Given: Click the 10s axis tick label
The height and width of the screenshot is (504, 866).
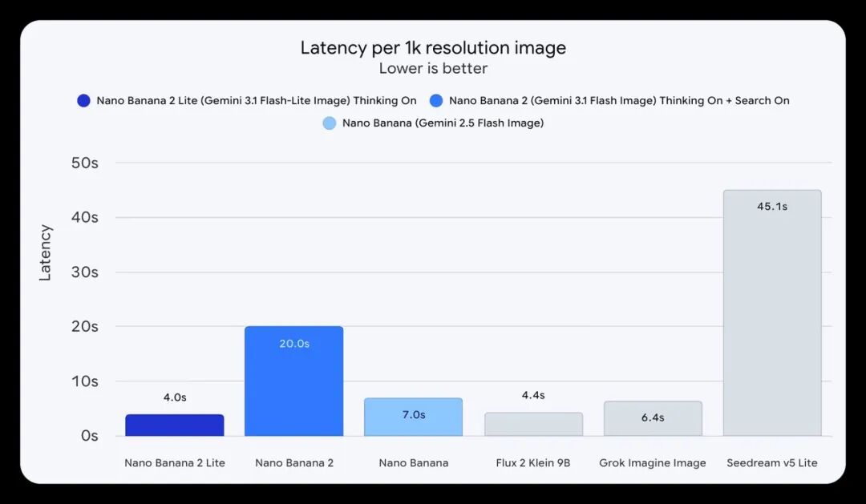Looking at the screenshot, I should 84,381.
